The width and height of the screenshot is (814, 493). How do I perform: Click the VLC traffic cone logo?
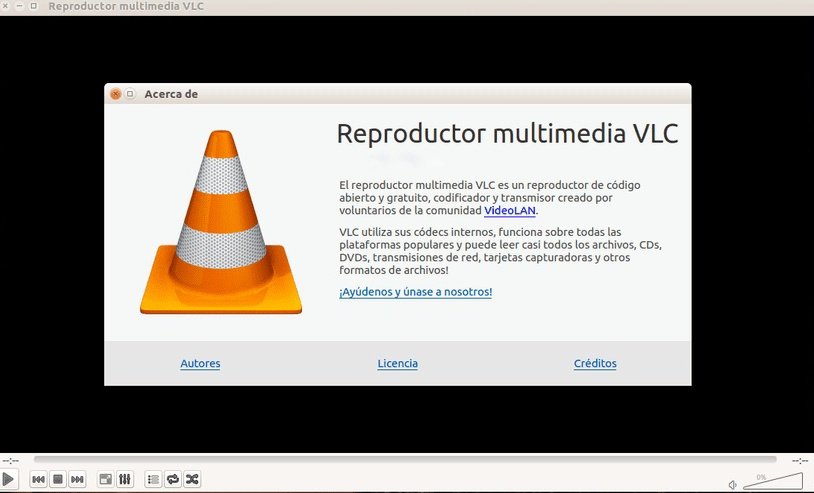coord(221,222)
